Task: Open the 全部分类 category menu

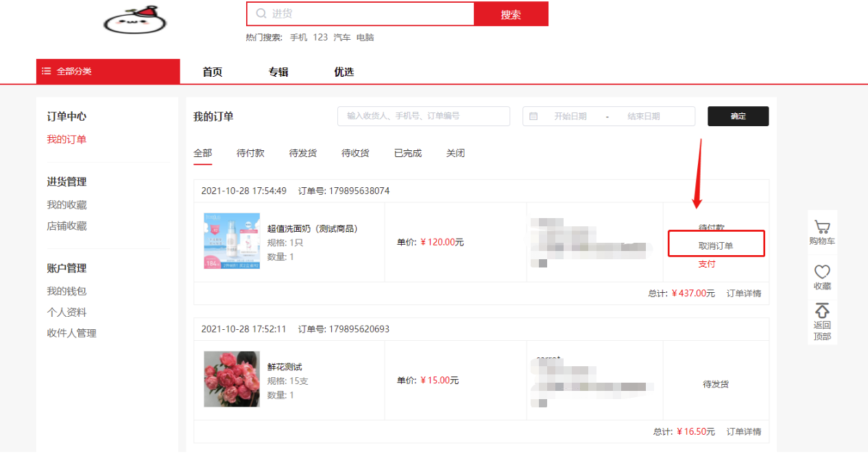Action: click(108, 71)
